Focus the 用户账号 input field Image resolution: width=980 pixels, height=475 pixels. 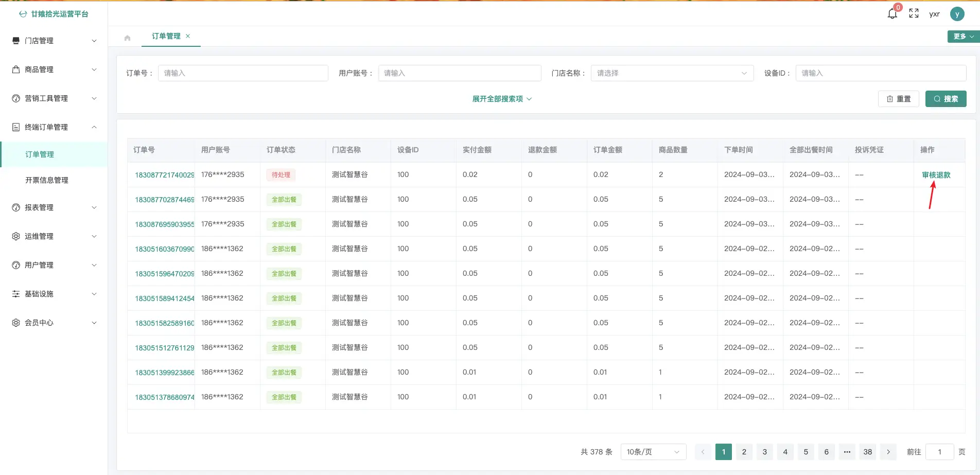(x=460, y=73)
